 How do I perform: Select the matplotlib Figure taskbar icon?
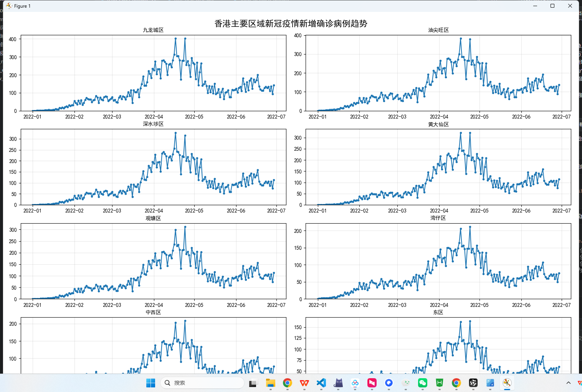click(x=507, y=383)
